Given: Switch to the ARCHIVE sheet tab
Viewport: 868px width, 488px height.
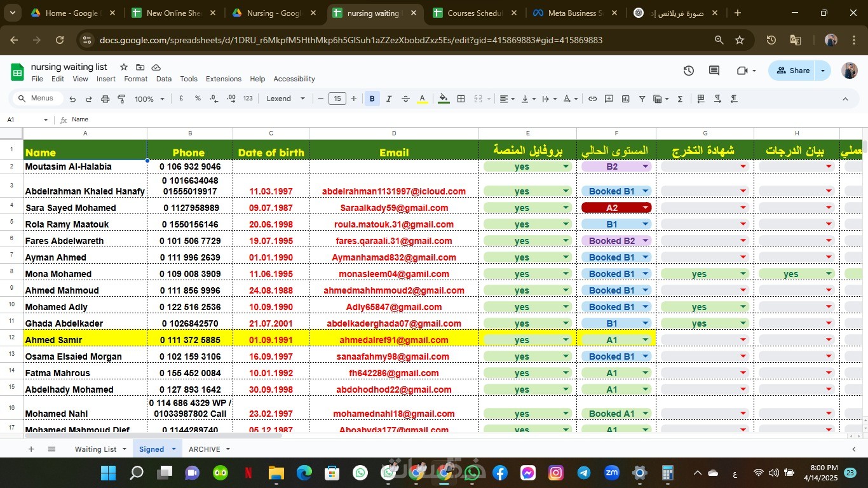Looking at the screenshot, I should (x=204, y=449).
